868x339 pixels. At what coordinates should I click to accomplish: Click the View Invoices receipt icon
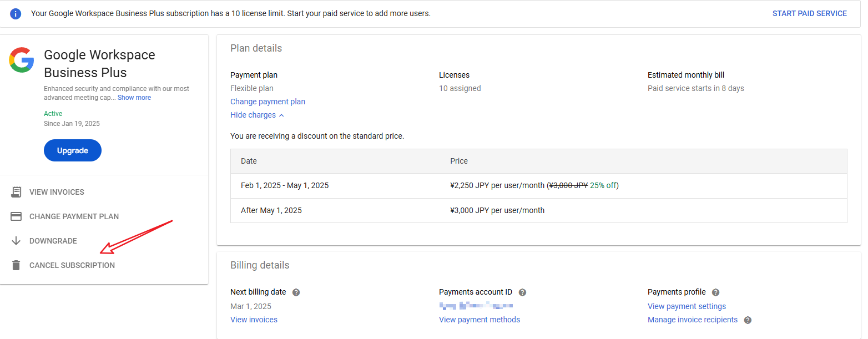click(x=16, y=192)
